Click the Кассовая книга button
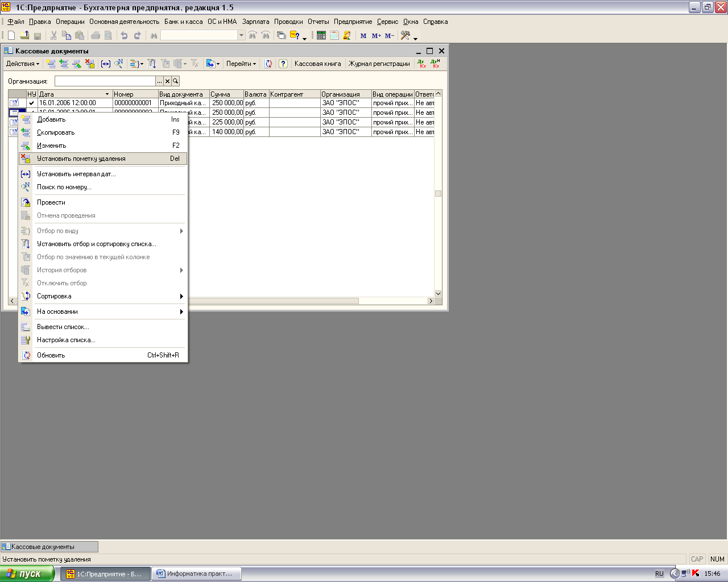728x582 pixels. coord(317,64)
